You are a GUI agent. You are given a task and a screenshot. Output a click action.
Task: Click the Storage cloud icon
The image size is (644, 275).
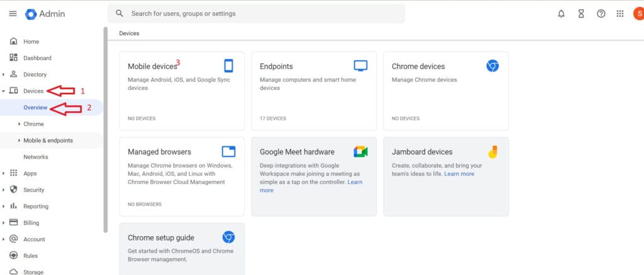(14, 272)
